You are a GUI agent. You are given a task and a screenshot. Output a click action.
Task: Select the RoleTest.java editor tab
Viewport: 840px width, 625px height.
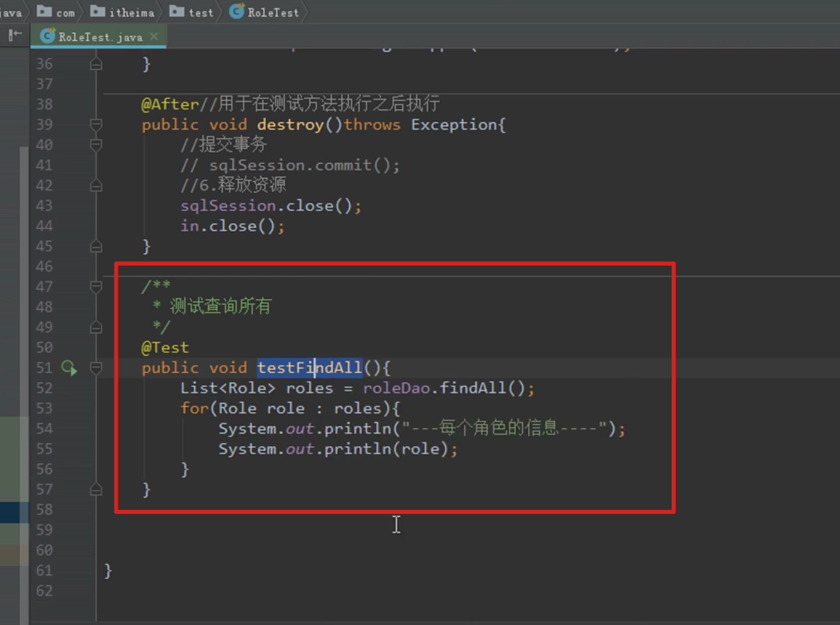coord(99,36)
